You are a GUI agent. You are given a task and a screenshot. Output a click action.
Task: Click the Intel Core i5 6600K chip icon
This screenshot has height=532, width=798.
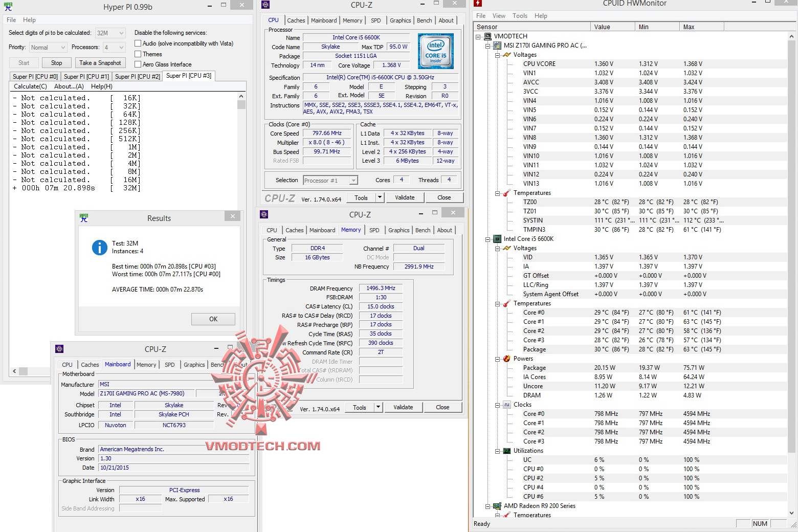[497, 239]
